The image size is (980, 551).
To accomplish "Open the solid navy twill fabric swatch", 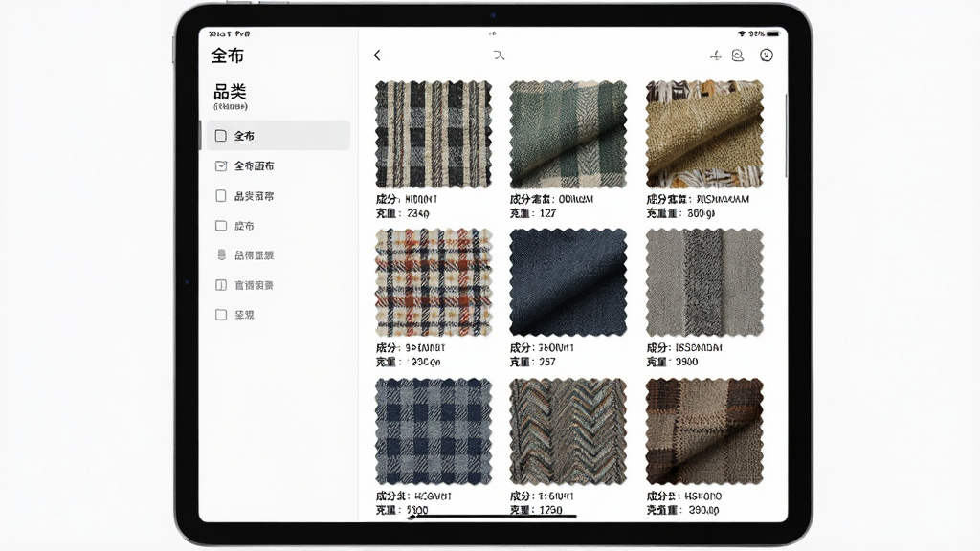I will [x=568, y=283].
